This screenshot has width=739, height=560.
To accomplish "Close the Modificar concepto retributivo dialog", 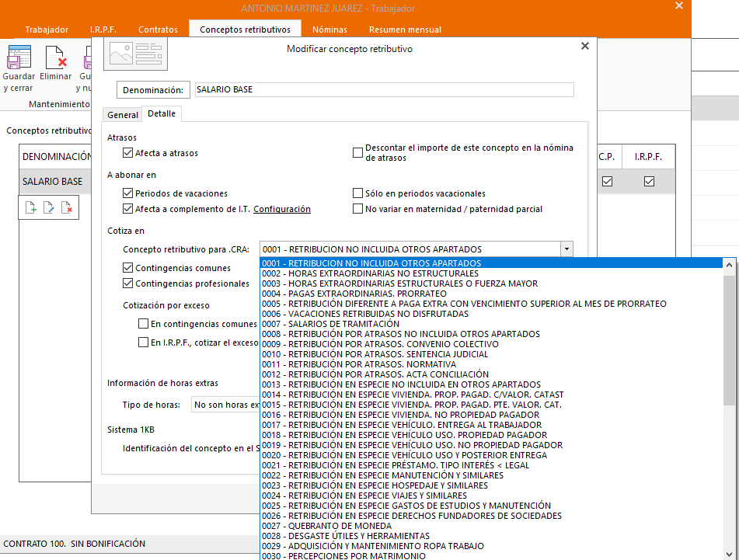I will pos(585,47).
